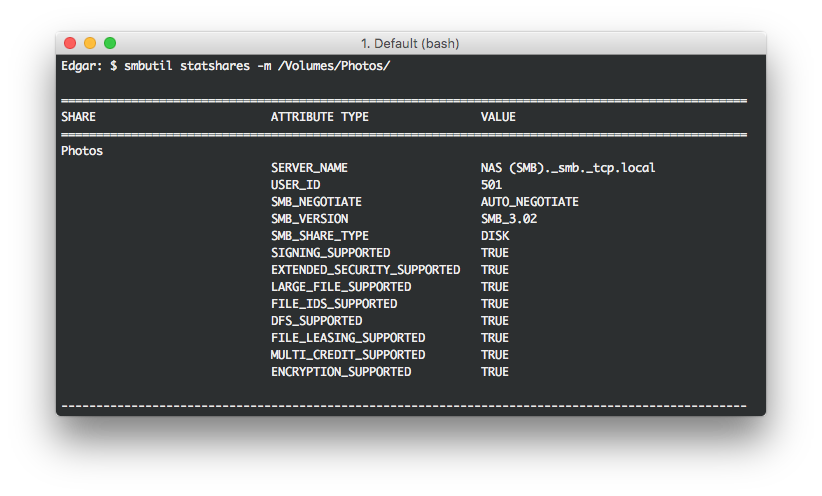This screenshot has height=496, width=822.
Task: Click the window title '1. Default (bash)'
Action: (410, 44)
